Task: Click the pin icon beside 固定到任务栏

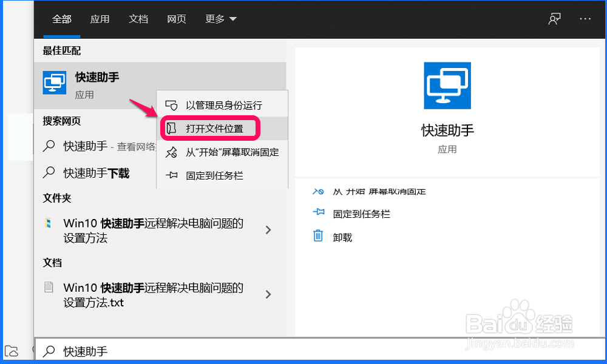Action: (x=318, y=214)
